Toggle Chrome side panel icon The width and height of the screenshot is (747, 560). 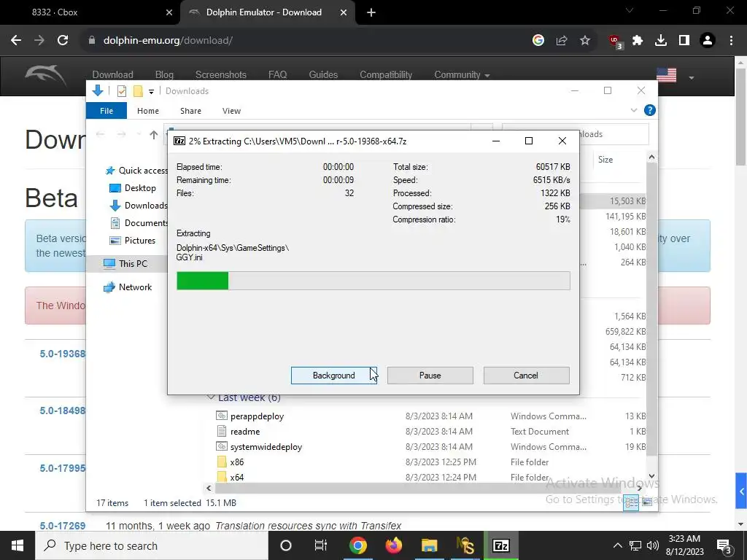pos(684,41)
